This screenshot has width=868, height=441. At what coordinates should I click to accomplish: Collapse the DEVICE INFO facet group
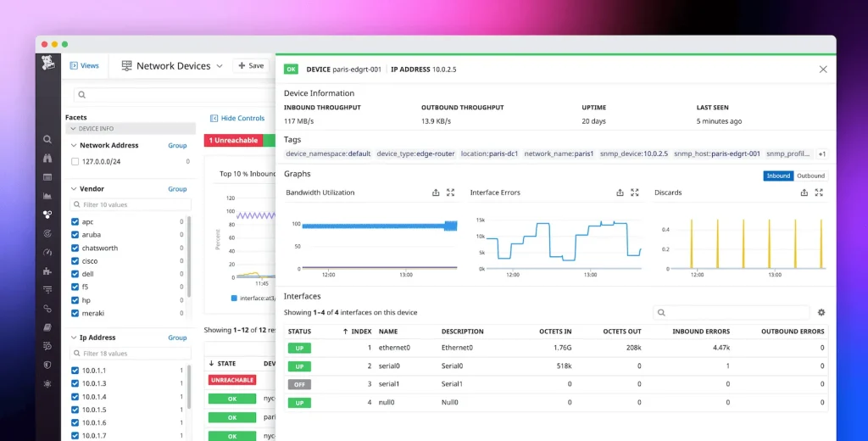coord(73,129)
